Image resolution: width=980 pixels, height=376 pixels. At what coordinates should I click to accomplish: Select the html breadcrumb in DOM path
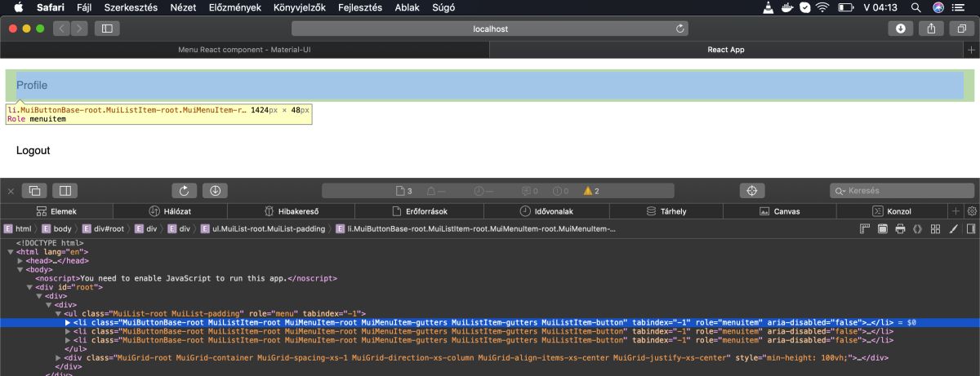pyautogui.click(x=18, y=229)
